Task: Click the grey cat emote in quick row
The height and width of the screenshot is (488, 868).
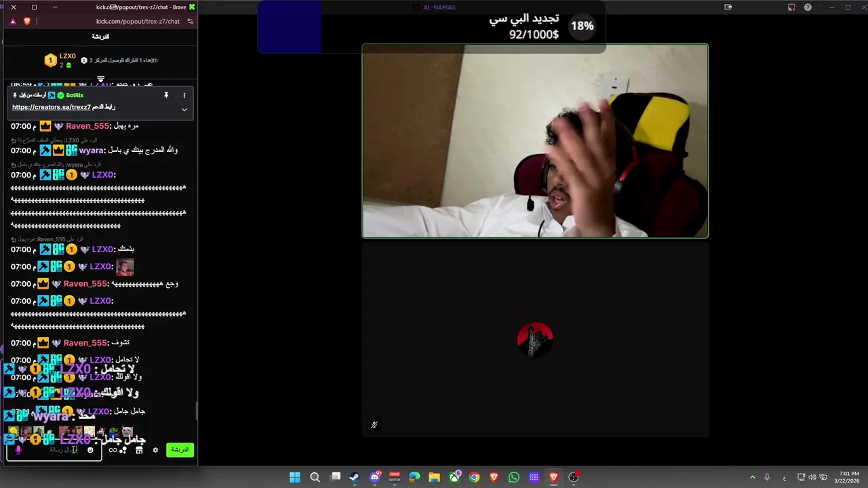Action: [x=127, y=431]
